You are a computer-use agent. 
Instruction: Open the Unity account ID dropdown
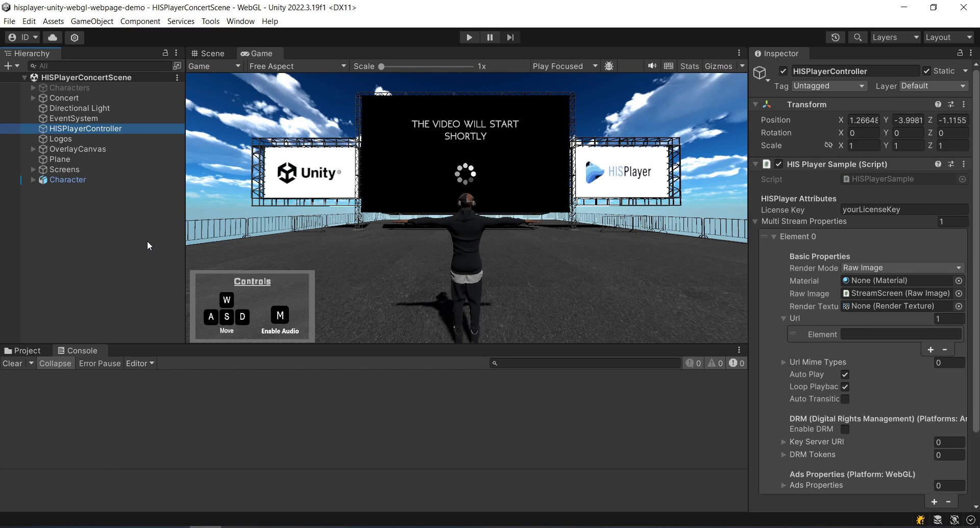(22, 37)
